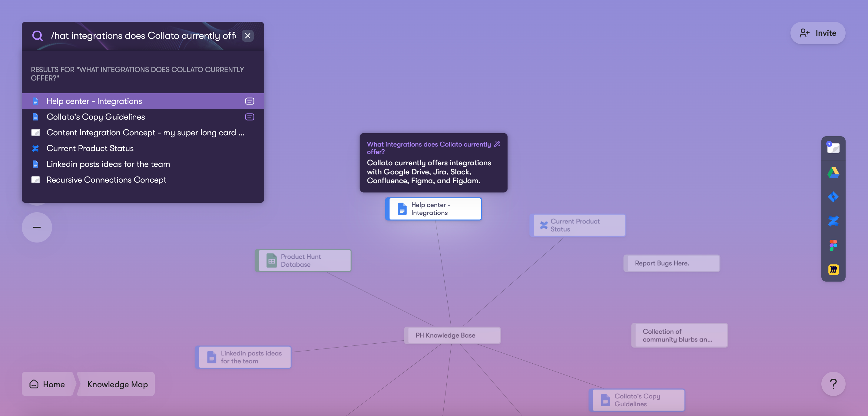Click the search query input field

point(143,36)
